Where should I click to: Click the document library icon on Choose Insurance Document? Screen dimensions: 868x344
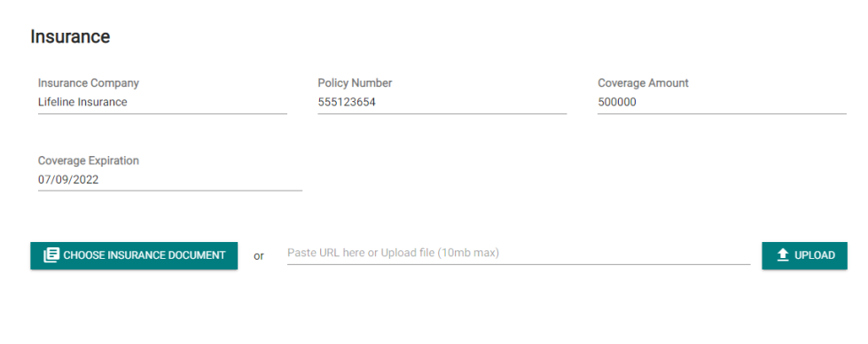[51, 255]
